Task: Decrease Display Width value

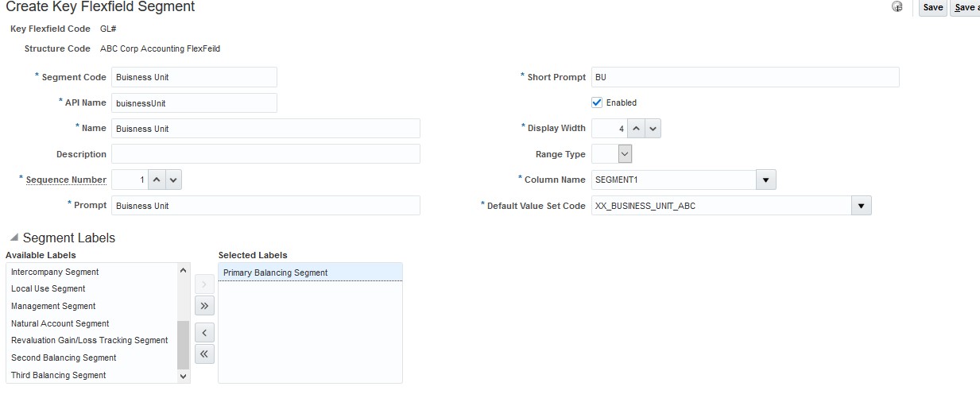Action: click(x=653, y=128)
